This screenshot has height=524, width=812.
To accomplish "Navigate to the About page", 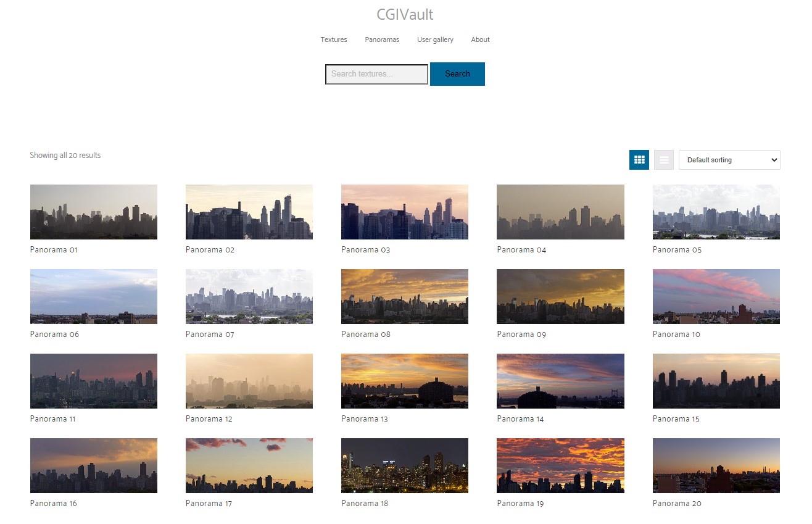I will (480, 40).
